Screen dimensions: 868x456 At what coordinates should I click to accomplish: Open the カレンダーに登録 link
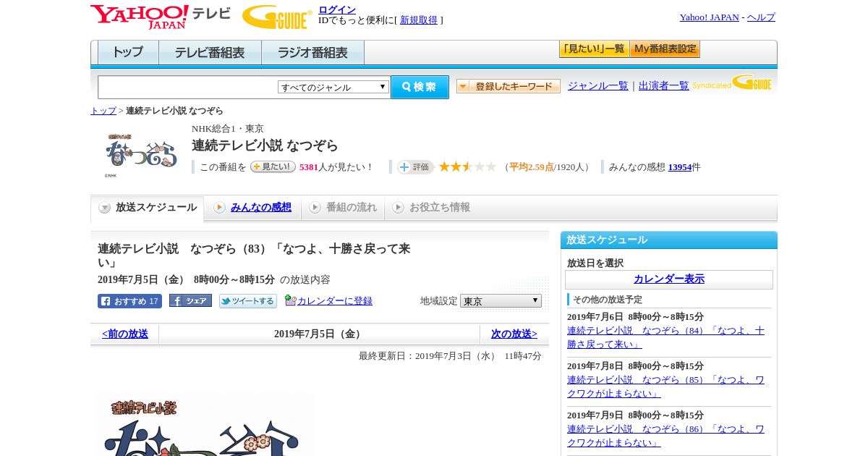click(335, 301)
